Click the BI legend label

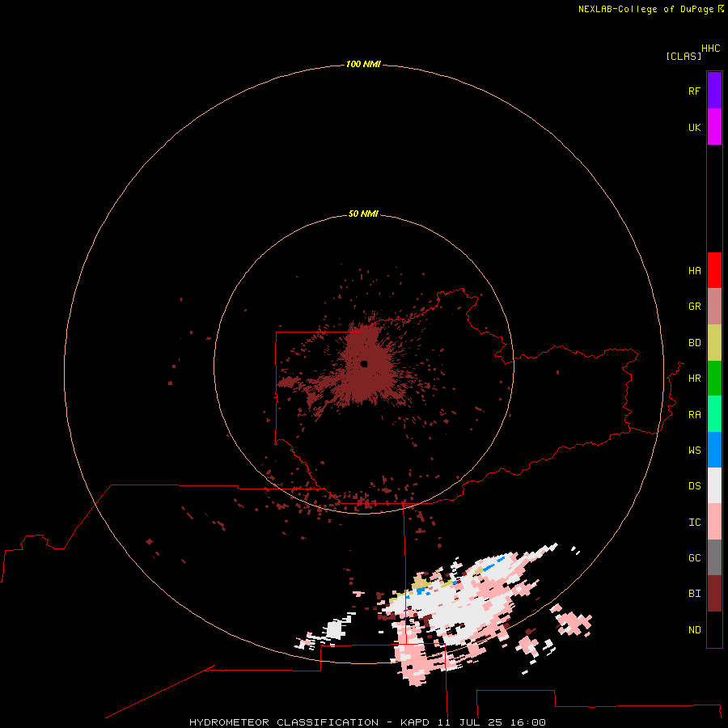point(694,594)
